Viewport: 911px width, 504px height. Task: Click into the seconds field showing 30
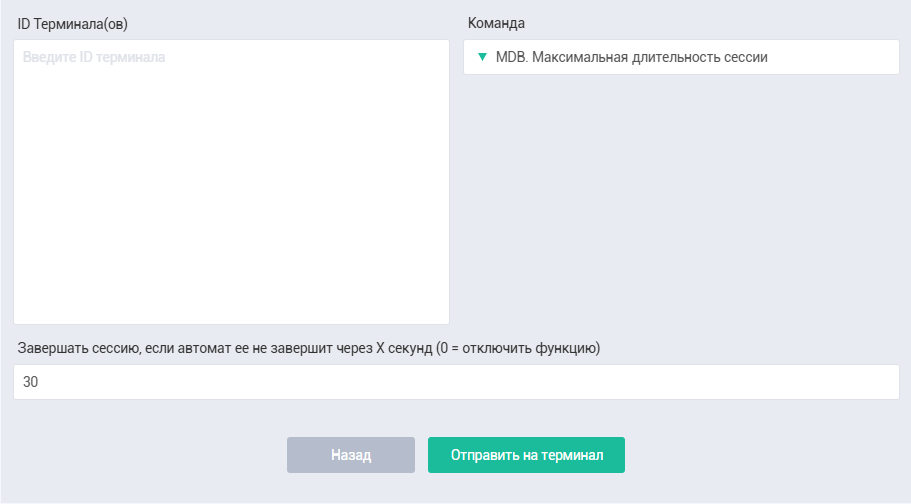pyautogui.click(x=456, y=382)
